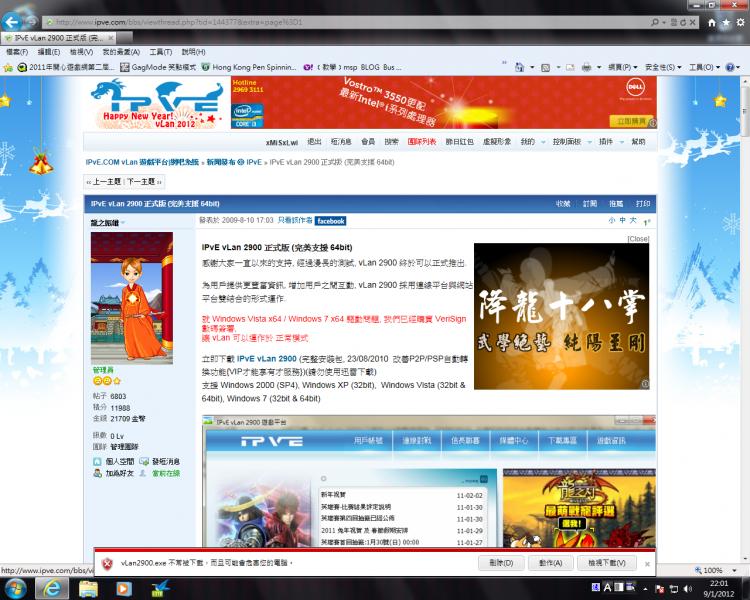Open the 檔案(F) menu
The image size is (750, 600).
pyautogui.click(x=17, y=52)
